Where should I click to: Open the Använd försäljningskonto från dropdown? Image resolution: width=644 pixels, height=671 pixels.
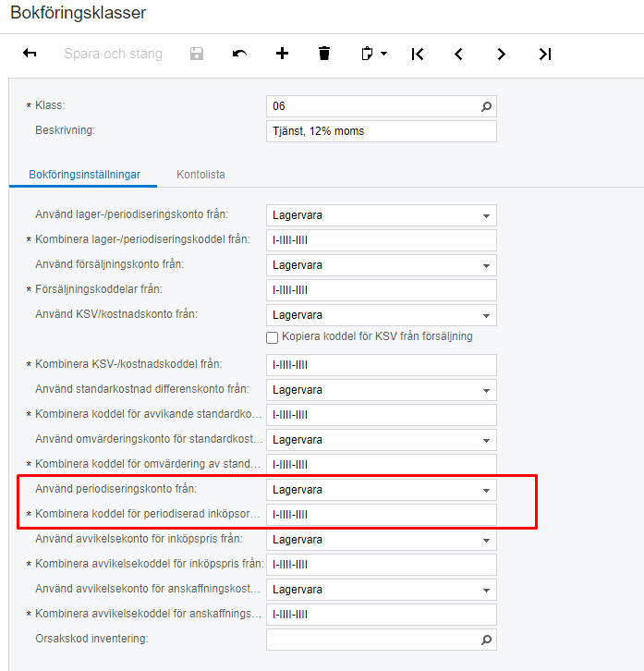click(486, 265)
